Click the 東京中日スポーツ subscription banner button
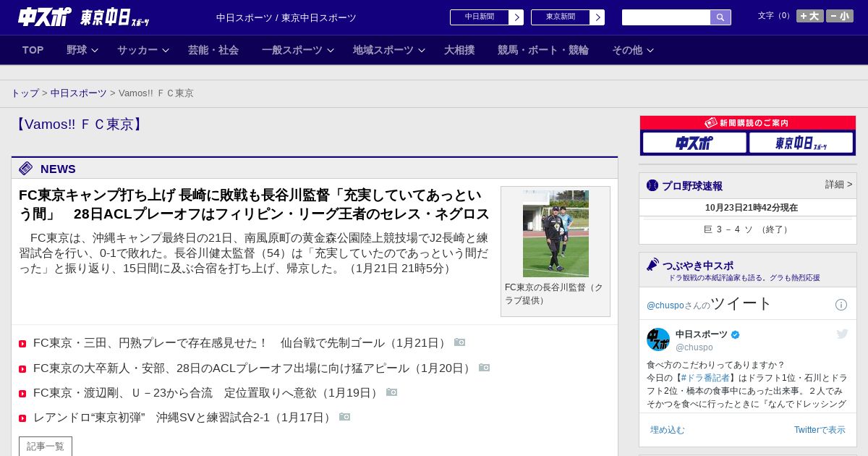This screenshot has width=868, height=456. coord(801,143)
